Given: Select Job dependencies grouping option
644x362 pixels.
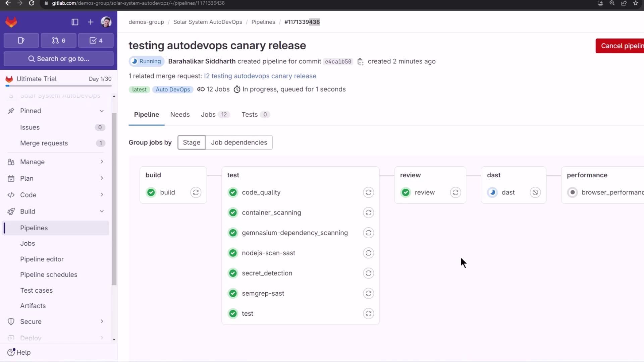Looking at the screenshot, I should (239, 142).
